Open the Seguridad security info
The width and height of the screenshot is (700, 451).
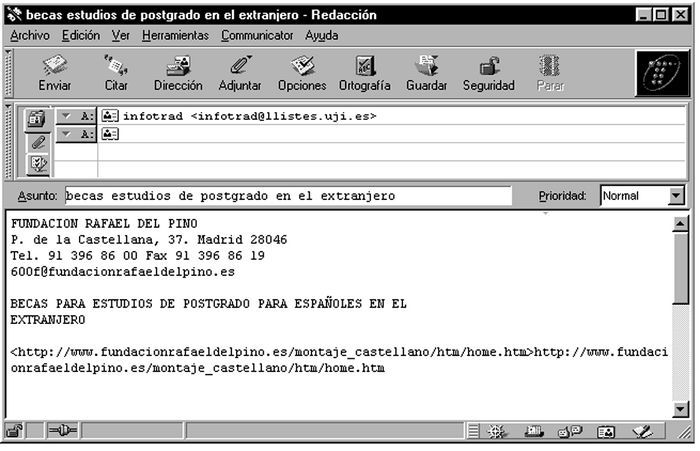point(489,74)
